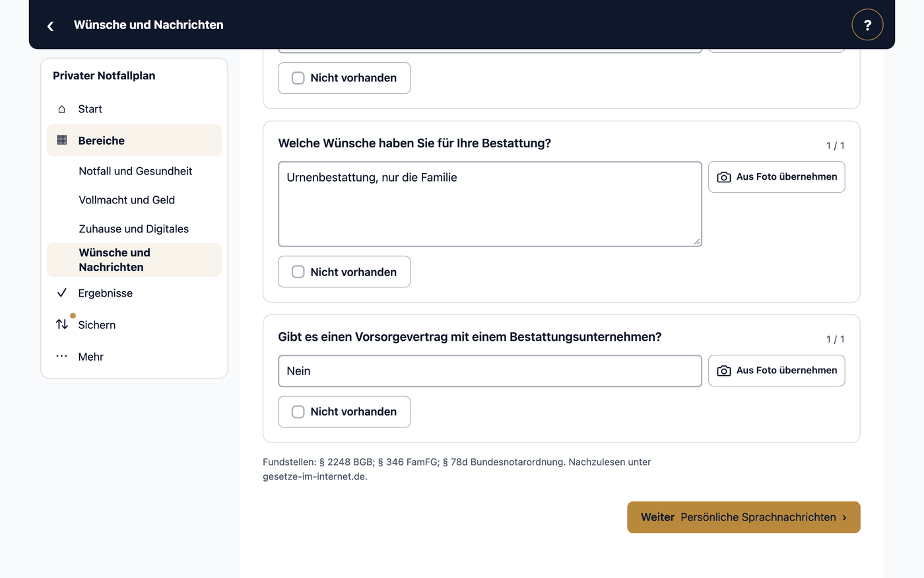Click the 'Privater Notfallplan' sidebar heading

click(x=104, y=75)
